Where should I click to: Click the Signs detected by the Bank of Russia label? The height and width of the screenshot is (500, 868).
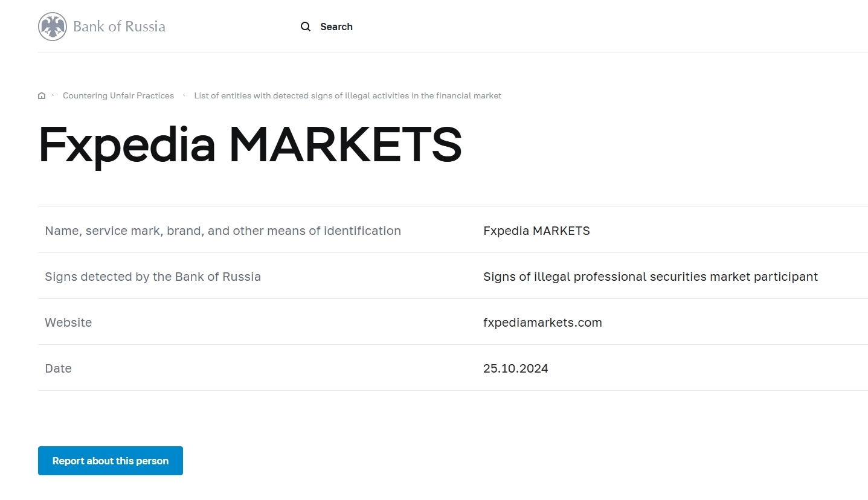point(153,277)
